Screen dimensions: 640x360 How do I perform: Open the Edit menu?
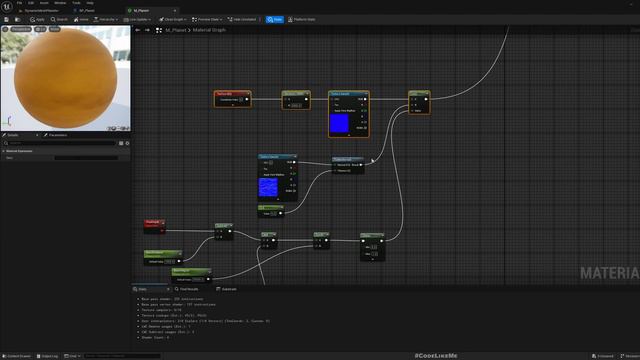[x=31, y=3]
